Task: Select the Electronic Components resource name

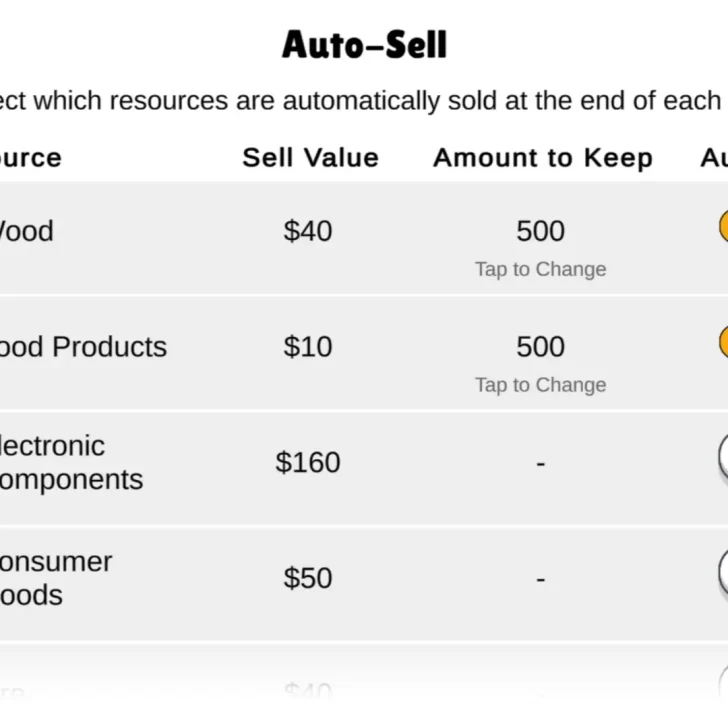Action: 70,462
